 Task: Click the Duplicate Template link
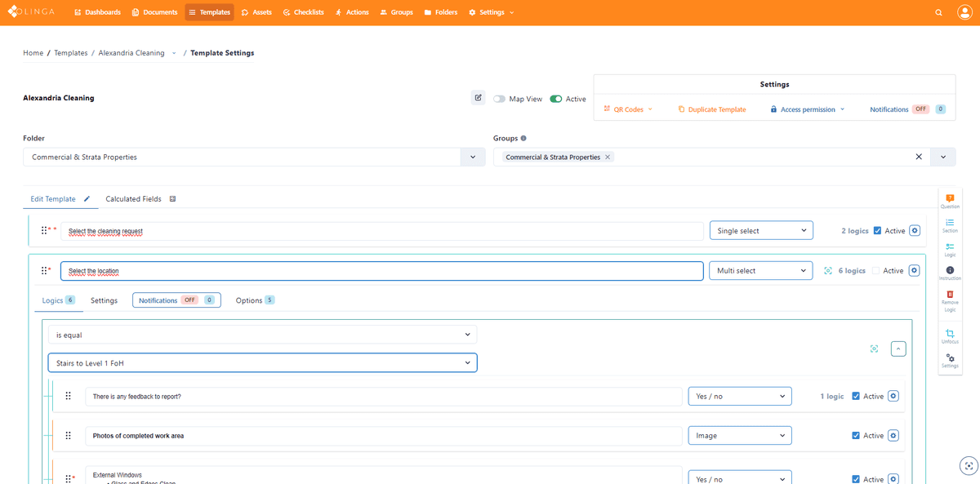click(x=711, y=109)
